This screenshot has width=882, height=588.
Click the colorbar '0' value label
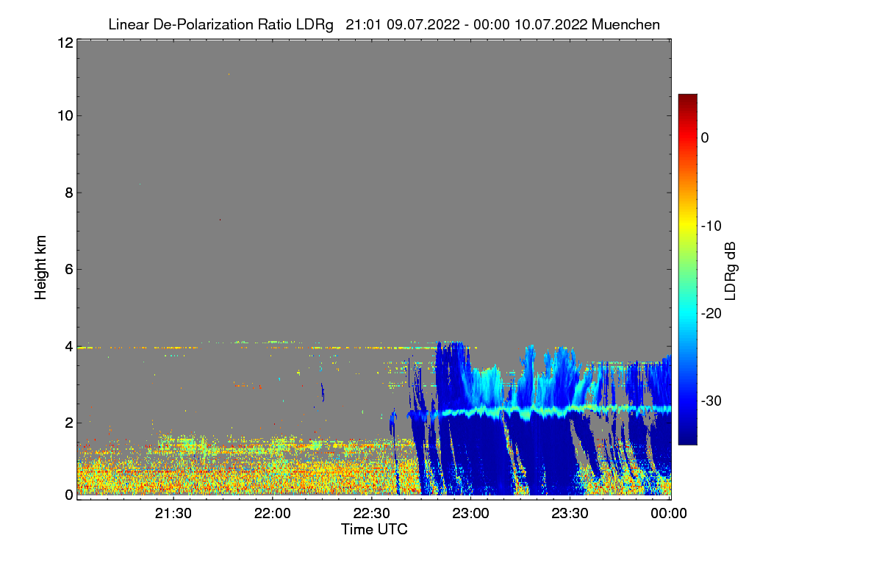705,138
